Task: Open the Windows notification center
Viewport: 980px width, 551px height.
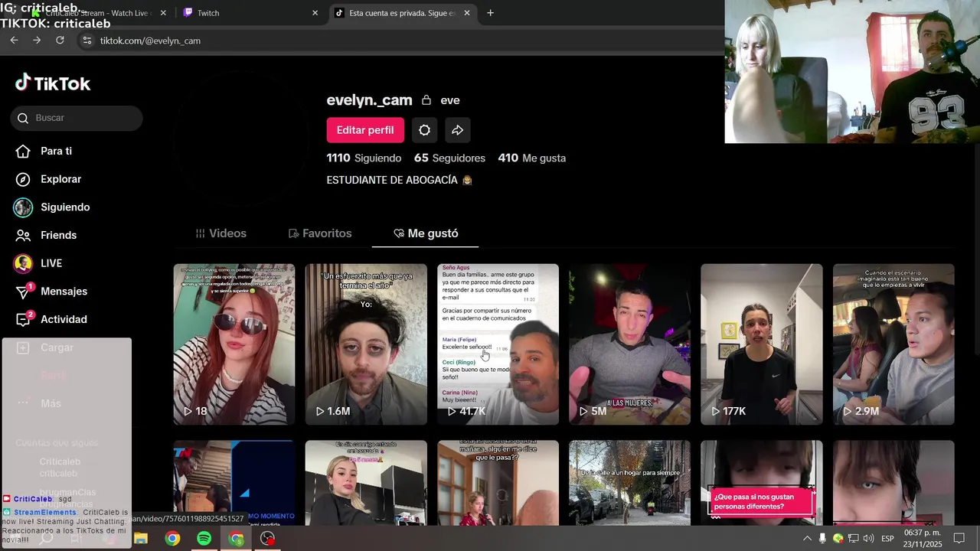Action: click(959, 539)
